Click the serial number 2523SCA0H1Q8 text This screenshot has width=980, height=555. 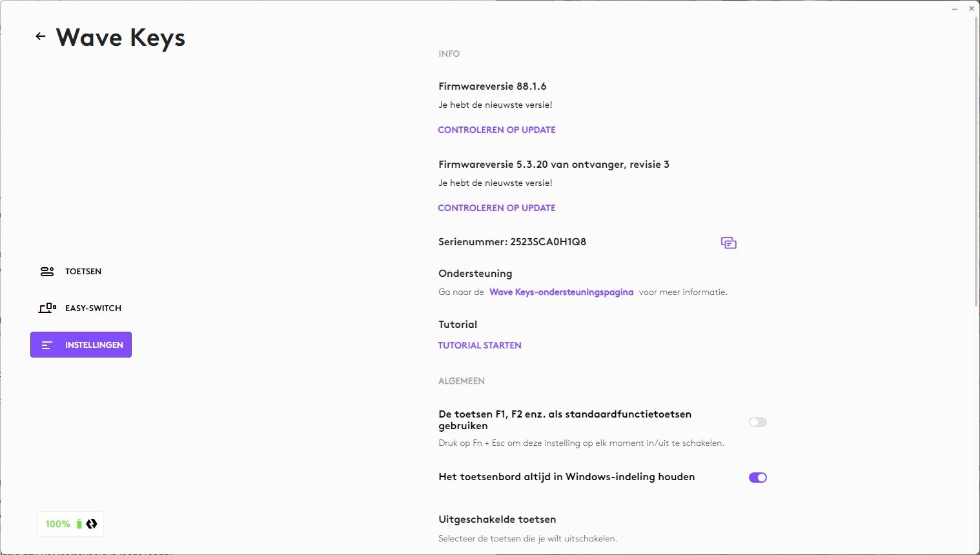pyautogui.click(x=548, y=242)
